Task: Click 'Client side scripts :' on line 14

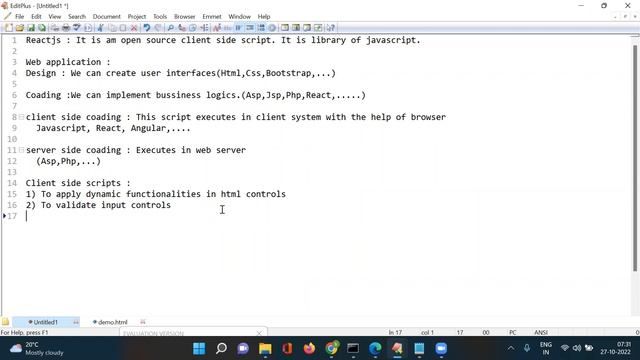Action: (78, 183)
